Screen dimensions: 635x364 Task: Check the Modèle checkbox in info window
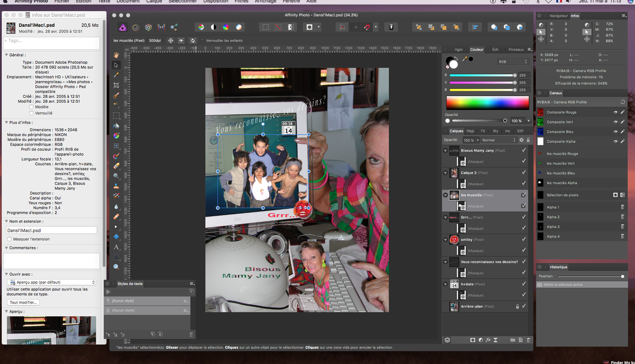(x=32, y=107)
